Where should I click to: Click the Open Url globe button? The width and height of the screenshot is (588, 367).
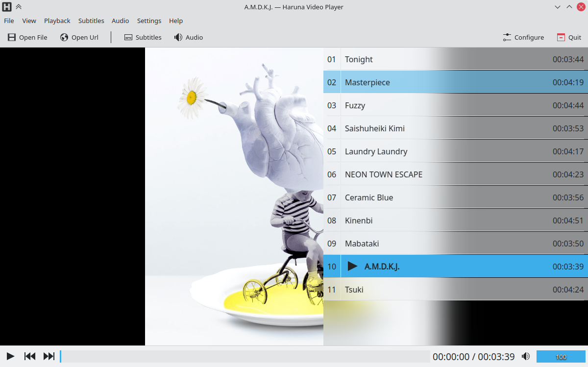tap(79, 37)
